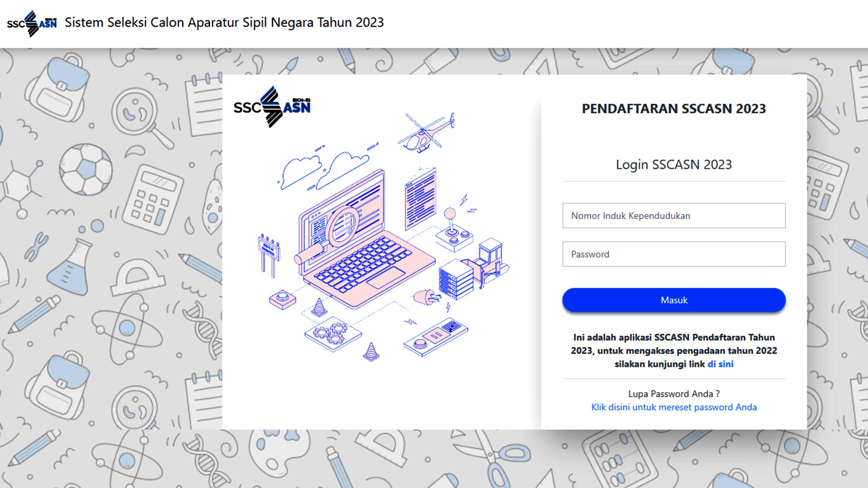This screenshot has width=868, height=488.
Task: Open the 'di sini' link for 2022
Action: point(720,364)
